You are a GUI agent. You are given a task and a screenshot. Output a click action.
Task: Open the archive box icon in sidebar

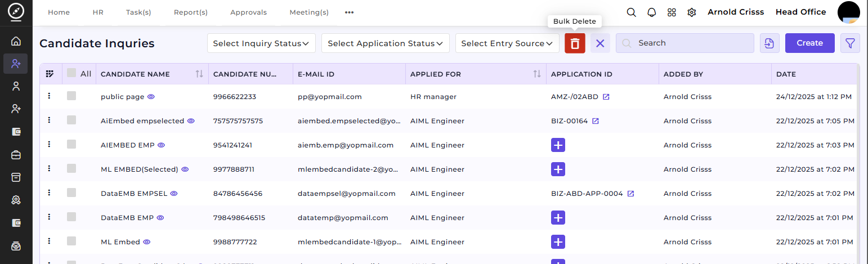[x=16, y=177]
